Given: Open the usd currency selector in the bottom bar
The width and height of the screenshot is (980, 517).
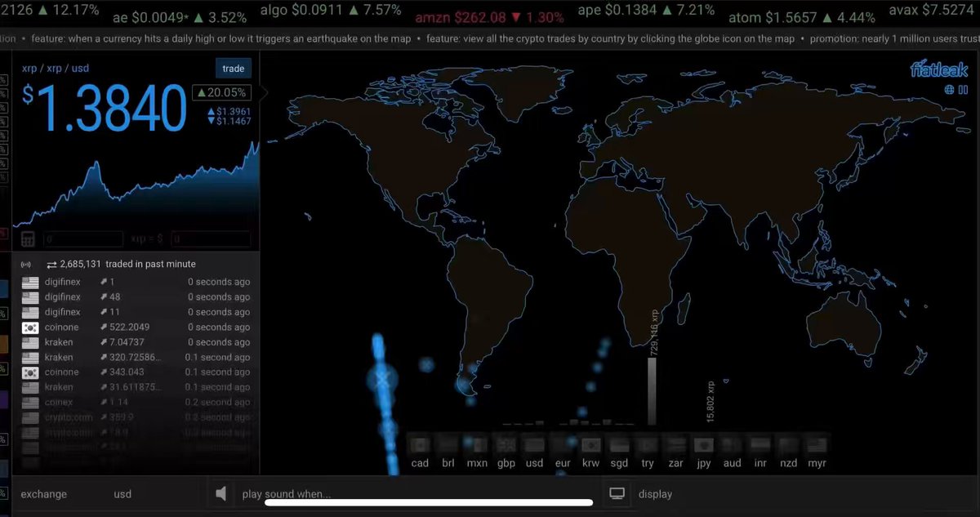Looking at the screenshot, I should [x=122, y=494].
